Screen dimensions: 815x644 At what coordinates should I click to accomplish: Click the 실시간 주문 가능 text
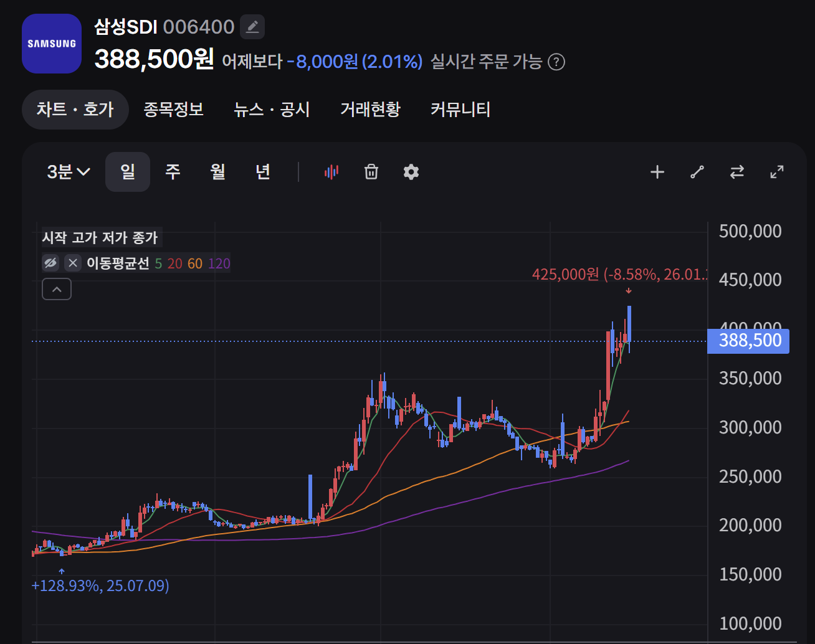[x=486, y=62]
